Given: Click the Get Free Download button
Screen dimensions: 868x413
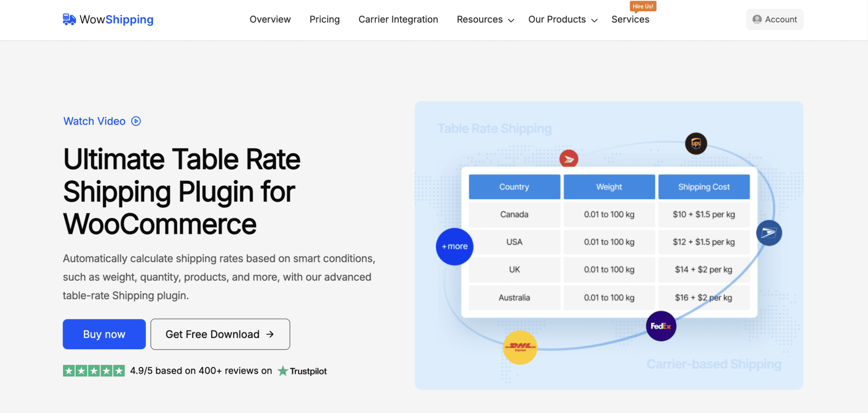Looking at the screenshot, I should pos(220,334).
